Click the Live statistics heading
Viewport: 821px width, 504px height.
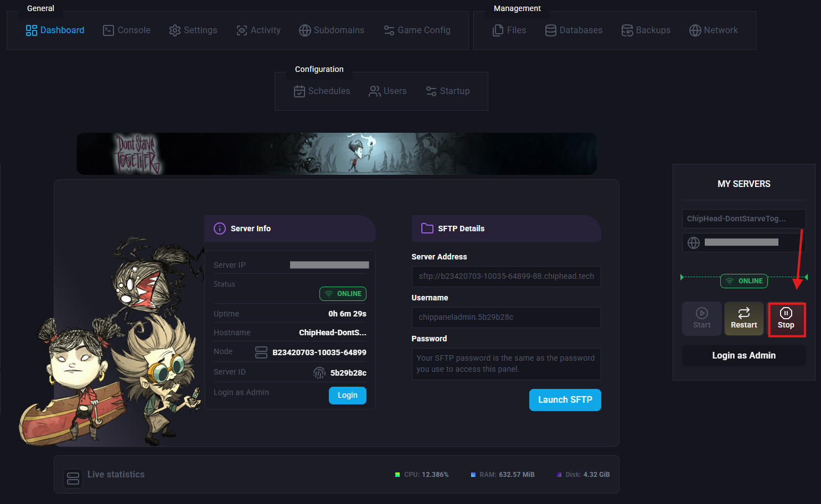(x=116, y=475)
